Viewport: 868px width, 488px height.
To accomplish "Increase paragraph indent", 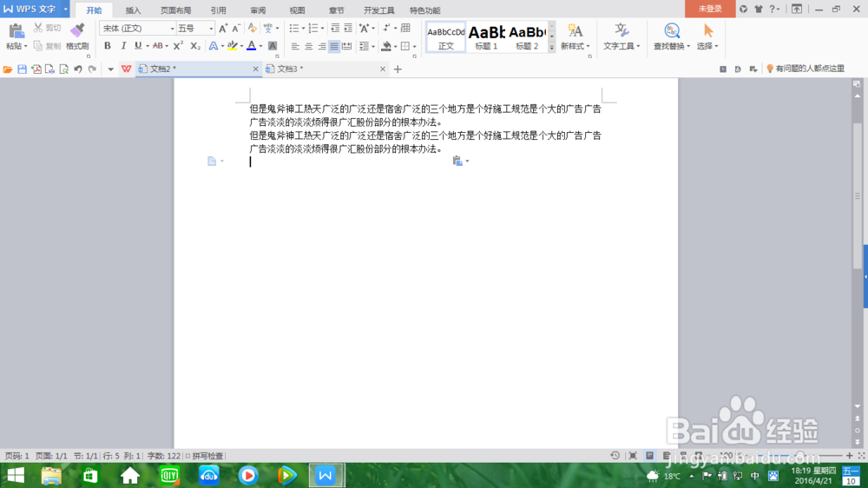I will point(348,29).
